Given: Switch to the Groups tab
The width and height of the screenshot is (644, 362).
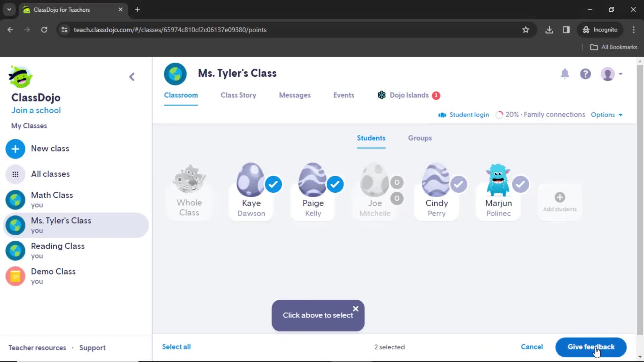Looking at the screenshot, I should point(420,138).
